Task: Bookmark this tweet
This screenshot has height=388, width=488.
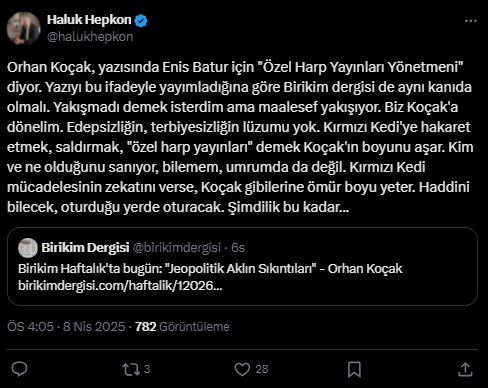Action: point(354,369)
